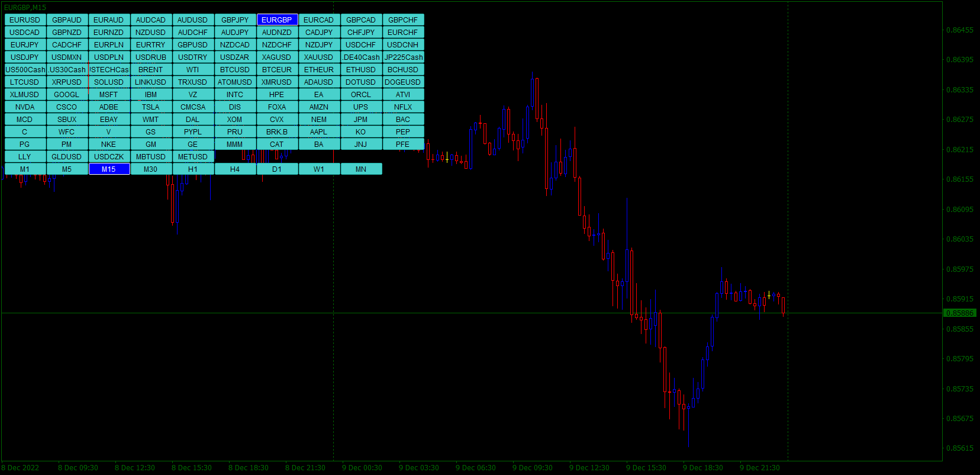Screen dimensions: 980x475
Task: Select the WTI symbol button
Action: [x=193, y=70]
